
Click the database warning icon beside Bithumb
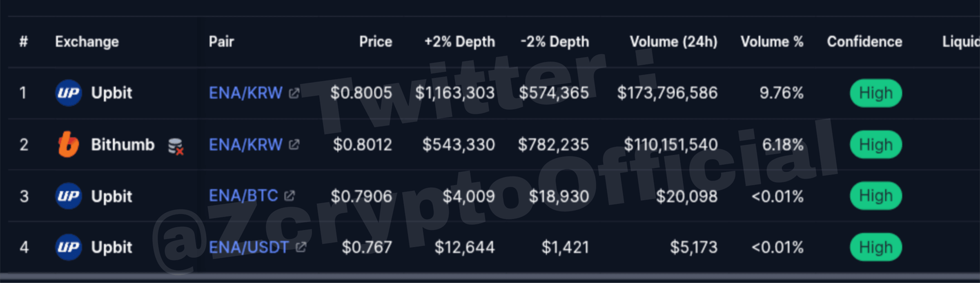(x=176, y=146)
